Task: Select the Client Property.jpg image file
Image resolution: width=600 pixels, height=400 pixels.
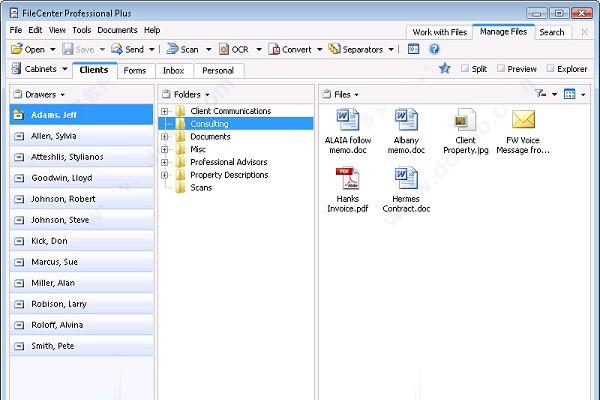Action: (x=465, y=131)
